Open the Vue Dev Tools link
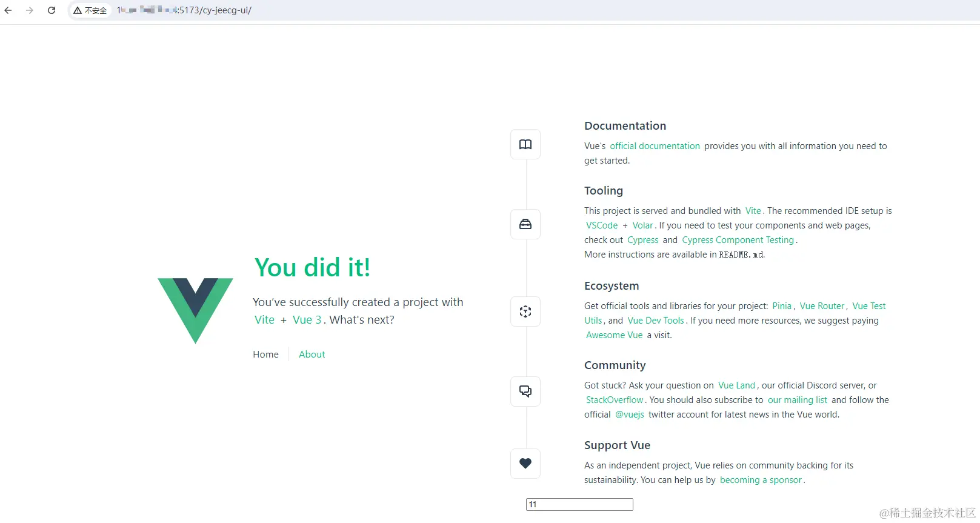 [656, 321]
